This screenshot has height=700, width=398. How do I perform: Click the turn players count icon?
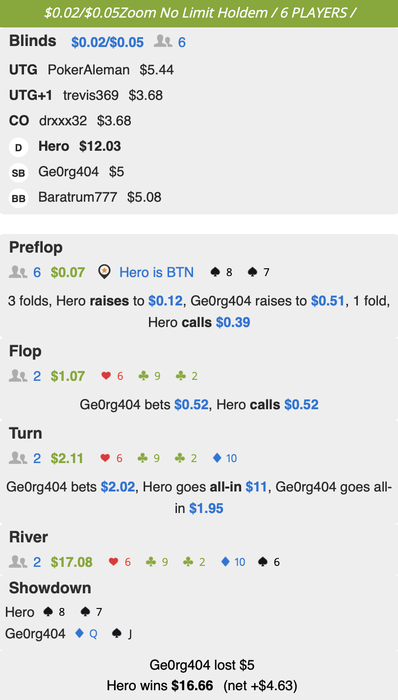coord(17,458)
